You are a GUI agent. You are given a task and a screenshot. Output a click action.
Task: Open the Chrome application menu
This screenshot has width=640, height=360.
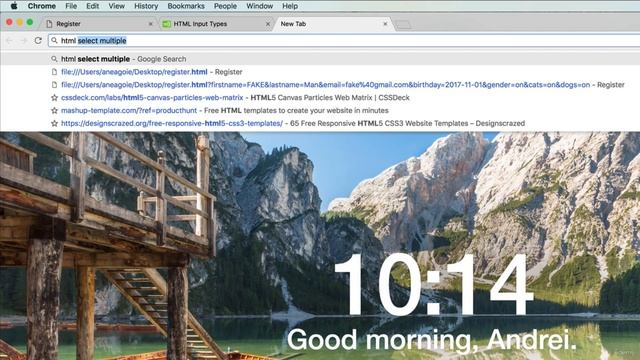point(42,6)
